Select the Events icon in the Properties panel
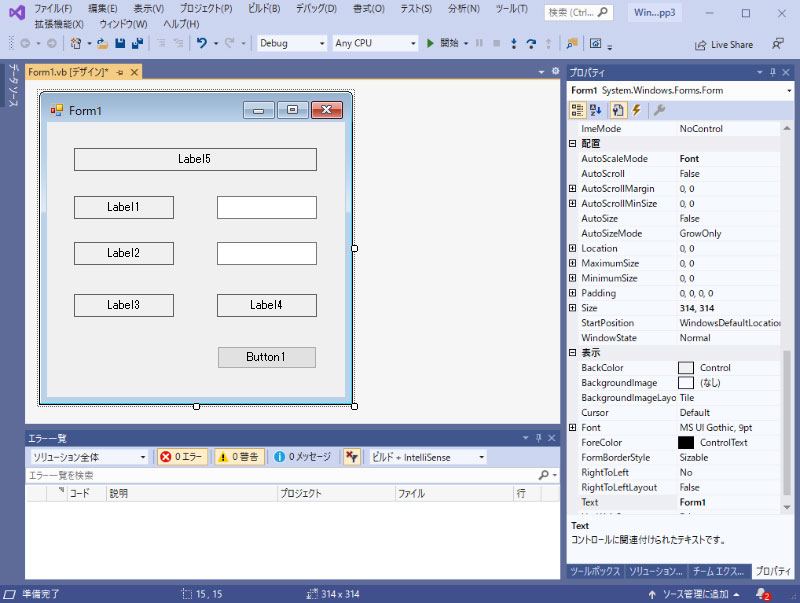Screen dimensions: 800x603 [637, 110]
